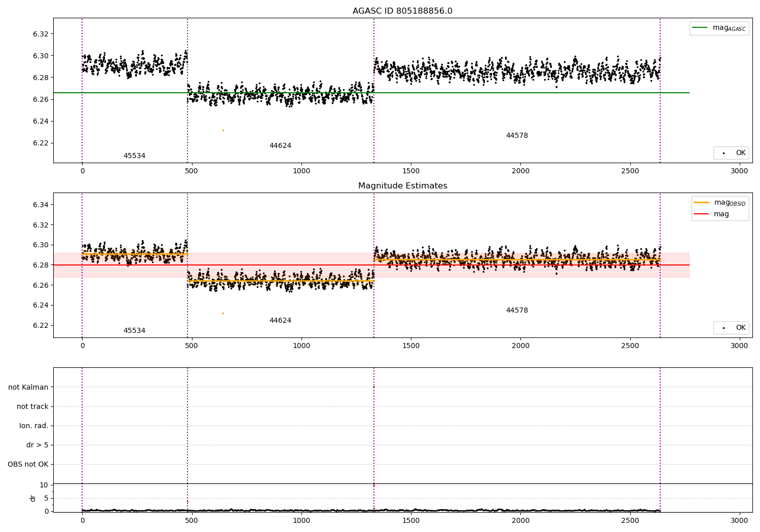760x532 pixels.
Task: Click the 5 tick on the dr axis
Action: click(46, 498)
